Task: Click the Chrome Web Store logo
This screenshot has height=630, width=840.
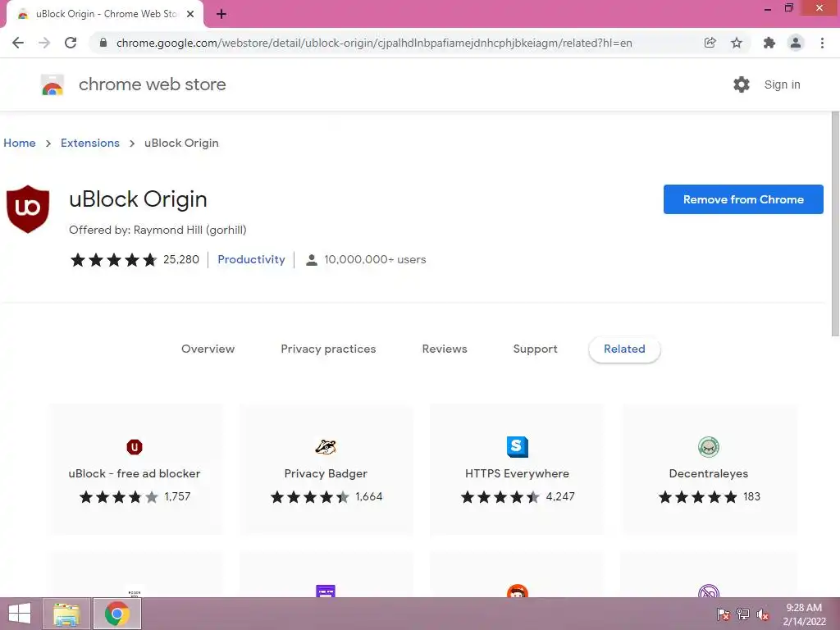Action: (52, 84)
